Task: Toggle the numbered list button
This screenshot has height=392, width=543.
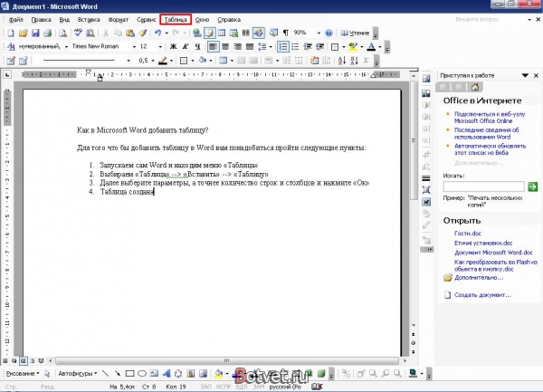Action: 283,46
